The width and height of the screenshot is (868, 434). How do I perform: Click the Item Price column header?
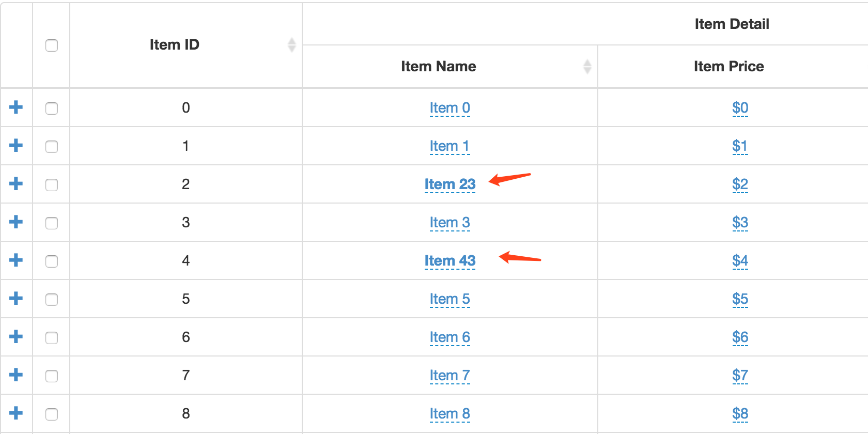pos(729,66)
